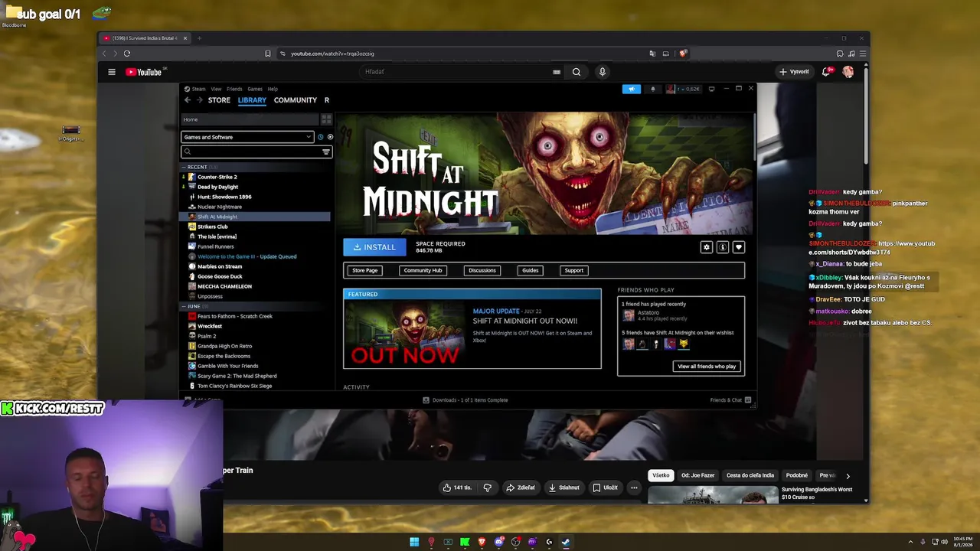
Task: Open the Store Page link
Action: coord(365,270)
